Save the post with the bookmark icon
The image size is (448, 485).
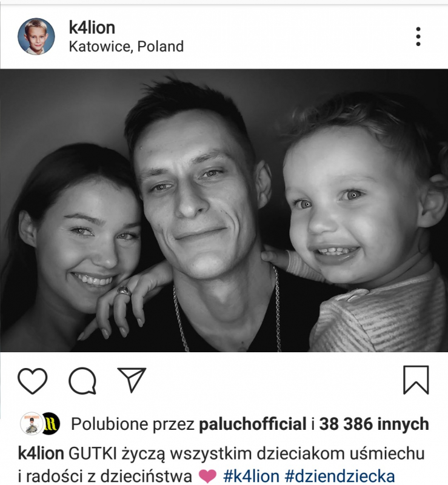tap(416, 380)
